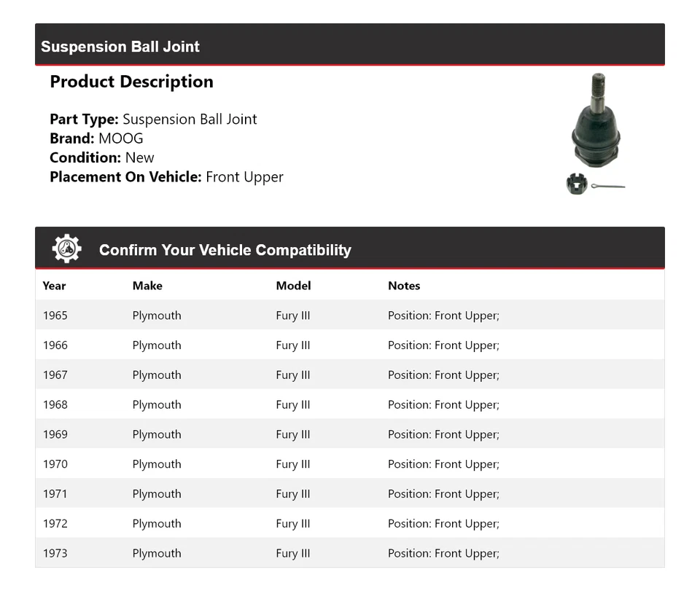
Task: Click the 1973 row Position note
Action: pos(443,553)
